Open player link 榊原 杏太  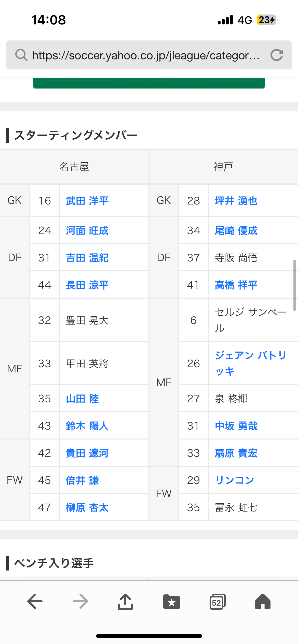pyautogui.click(x=87, y=508)
